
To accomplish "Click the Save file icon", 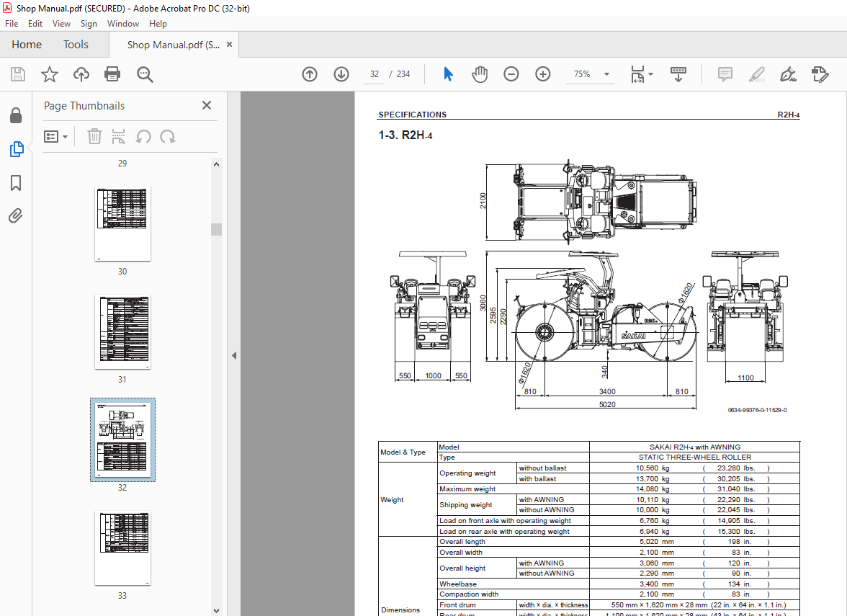I will tap(18, 74).
